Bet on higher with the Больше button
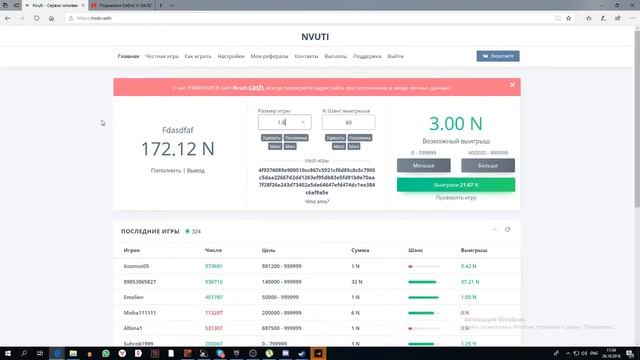The height and width of the screenshot is (360, 640). pyautogui.click(x=488, y=165)
